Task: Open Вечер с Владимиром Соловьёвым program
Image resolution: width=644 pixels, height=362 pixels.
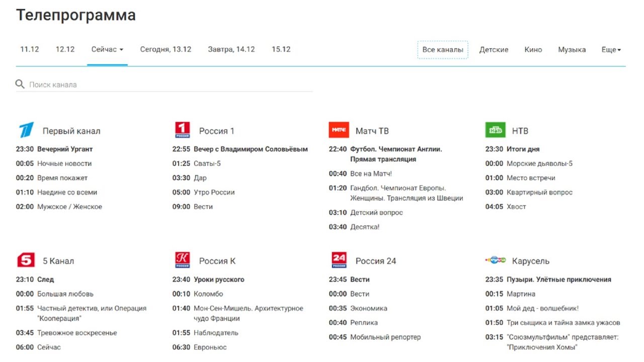Action: tap(251, 149)
